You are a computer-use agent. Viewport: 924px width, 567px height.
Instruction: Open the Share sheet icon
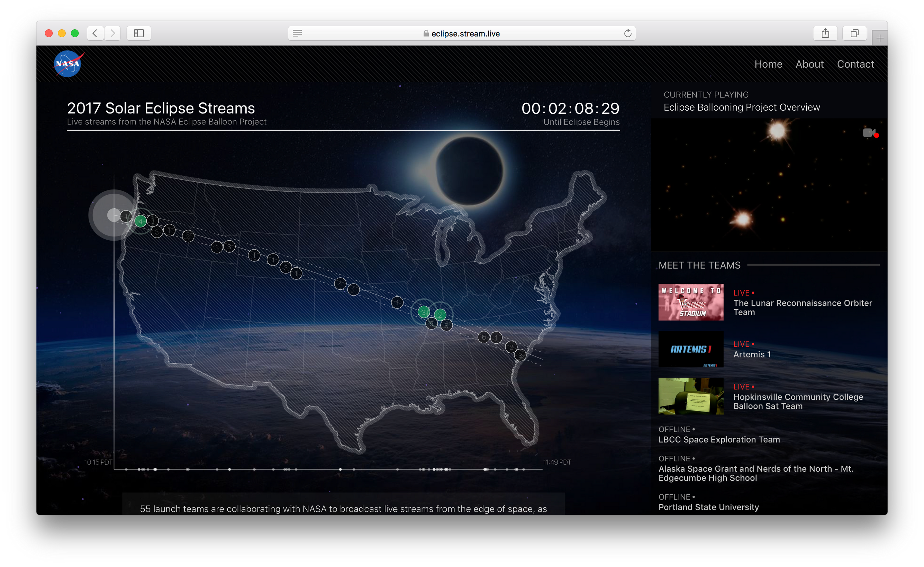825,34
